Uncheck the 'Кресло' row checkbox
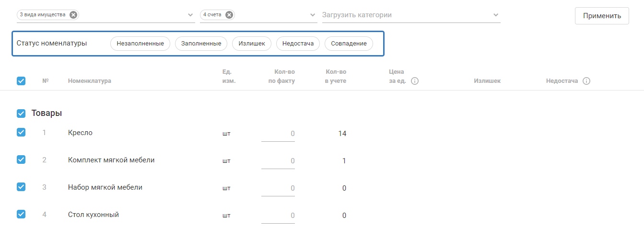The width and height of the screenshot is (644, 228). point(21,133)
